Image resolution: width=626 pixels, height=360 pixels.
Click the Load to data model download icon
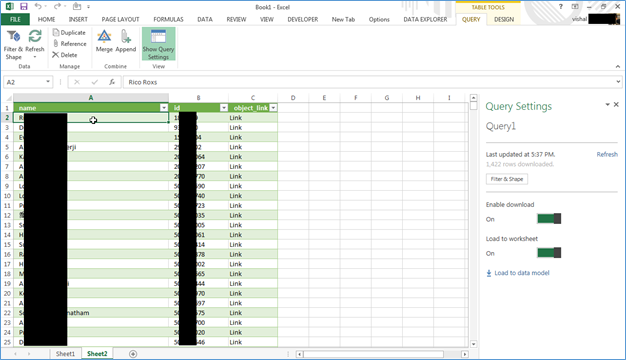click(489, 273)
